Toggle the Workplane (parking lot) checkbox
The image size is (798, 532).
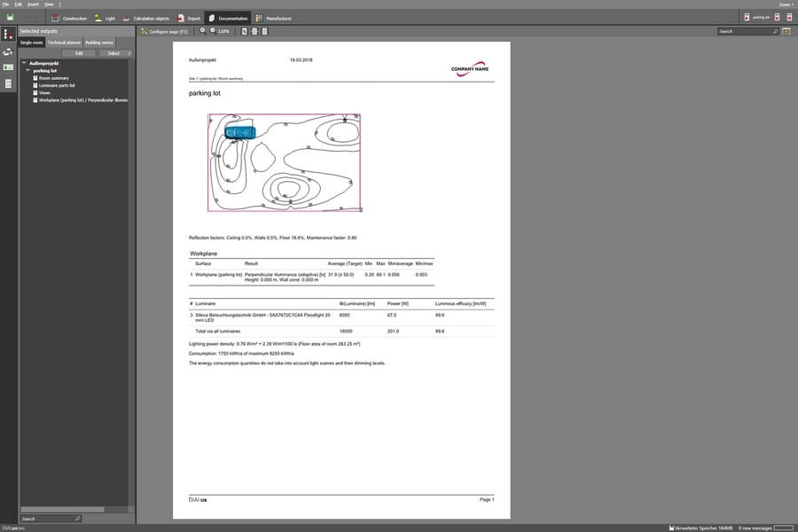coord(35,100)
